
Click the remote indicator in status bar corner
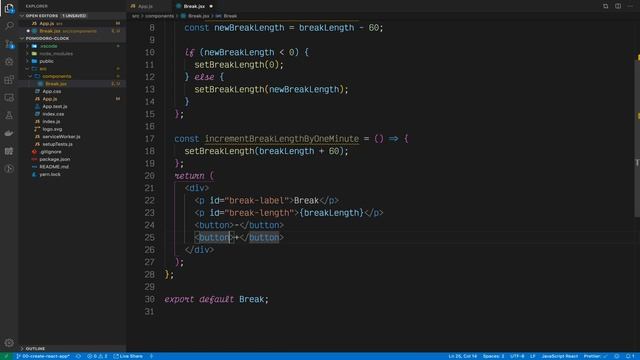click(x=6, y=356)
